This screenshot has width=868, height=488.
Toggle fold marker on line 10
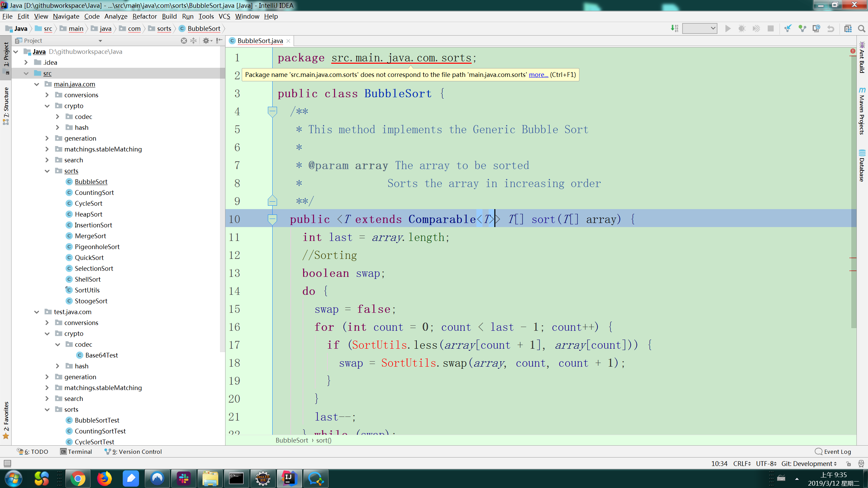click(x=272, y=219)
